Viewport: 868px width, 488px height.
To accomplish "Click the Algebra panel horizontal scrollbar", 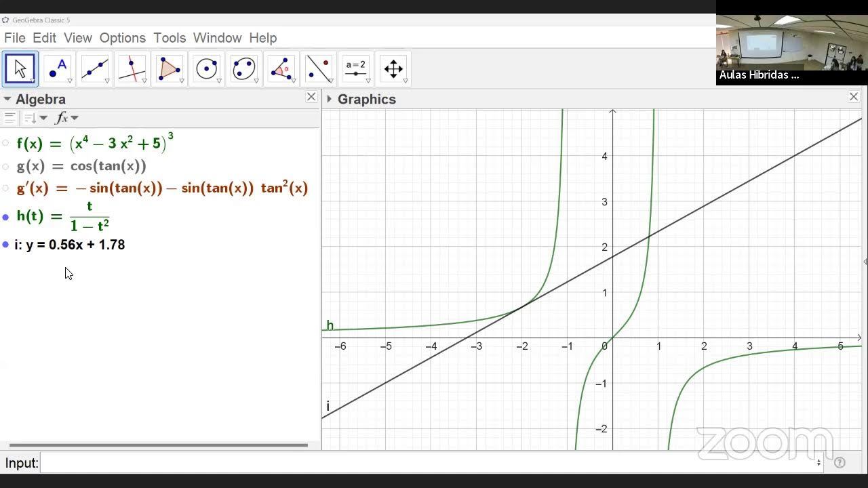I will (159, 445).
